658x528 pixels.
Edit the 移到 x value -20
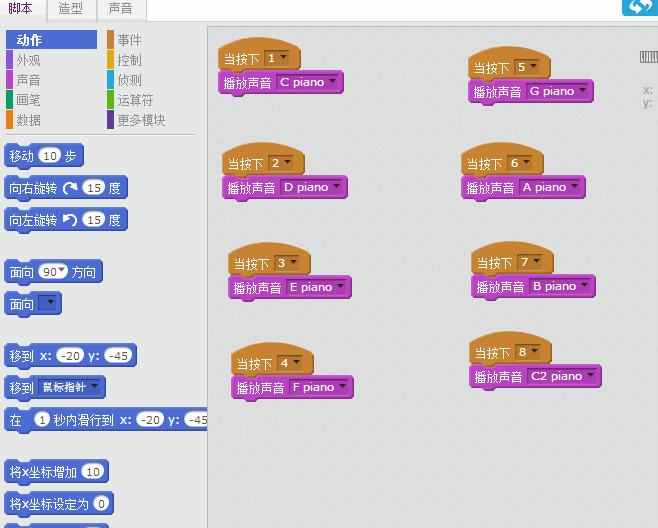click(x=70, y=355)
